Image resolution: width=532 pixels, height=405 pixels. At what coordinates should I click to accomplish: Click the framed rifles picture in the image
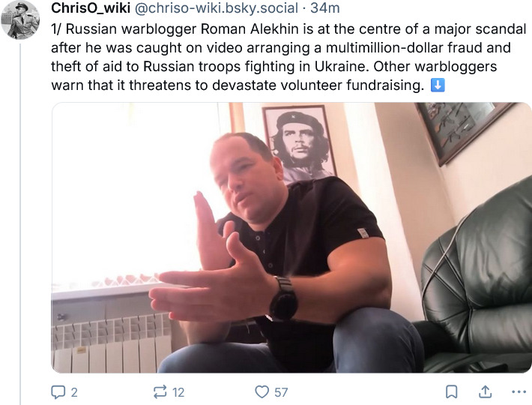(463, 130)
